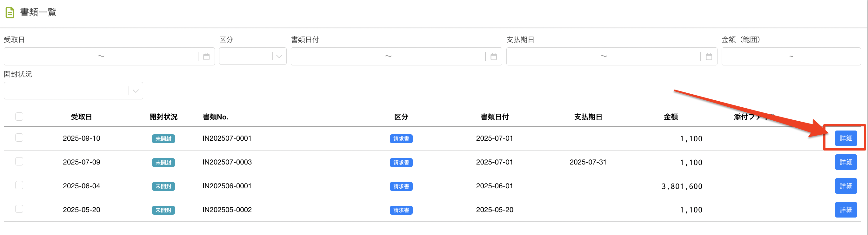Click the 受取日 date range input

(x=109, y=56)
